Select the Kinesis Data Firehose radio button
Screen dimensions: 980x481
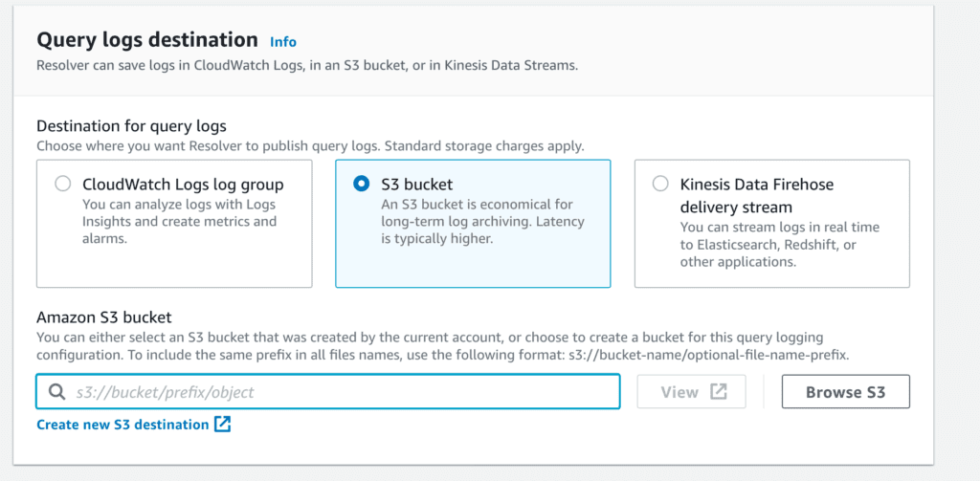[660, 185]
